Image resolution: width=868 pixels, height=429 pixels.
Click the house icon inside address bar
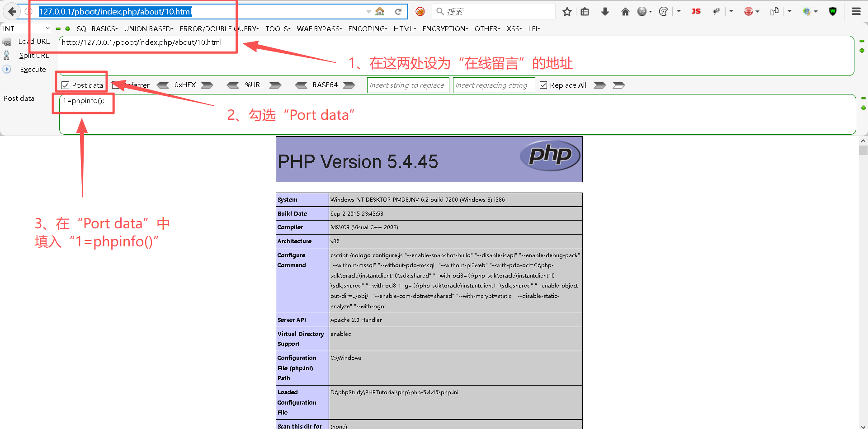tap(380, 11)
